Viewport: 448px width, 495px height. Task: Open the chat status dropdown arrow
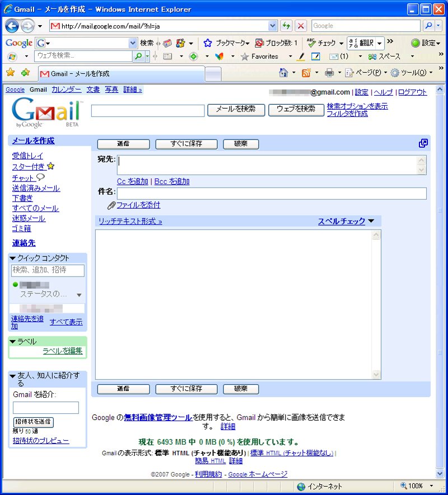[80, 295]
